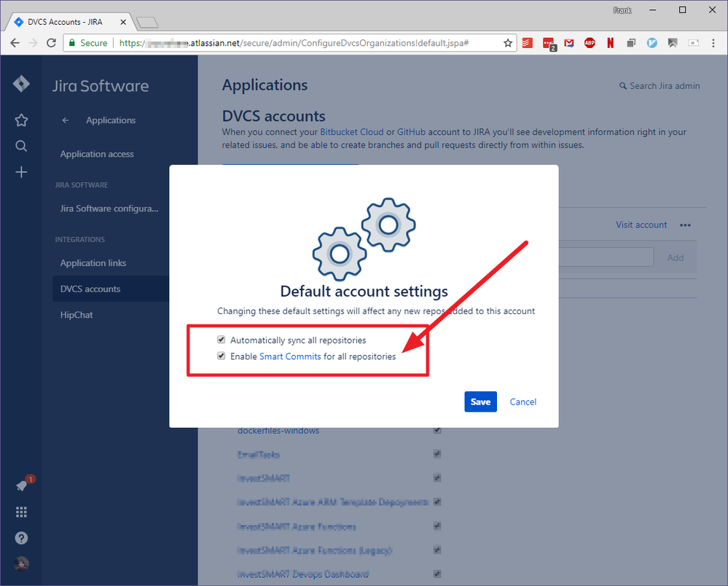Click the blue circular checkmark extension icon
This screenshot has width=728, height=586.
[652, 43]
